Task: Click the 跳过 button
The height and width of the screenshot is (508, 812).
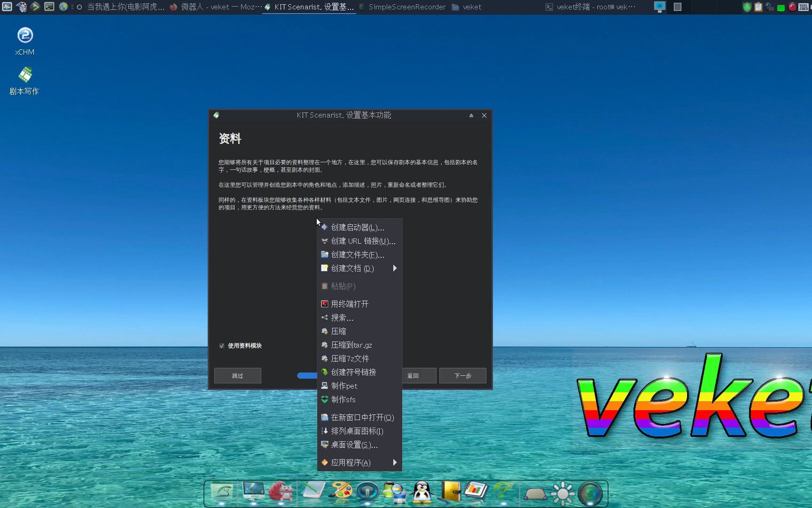Action: click(x=238, y=376)
